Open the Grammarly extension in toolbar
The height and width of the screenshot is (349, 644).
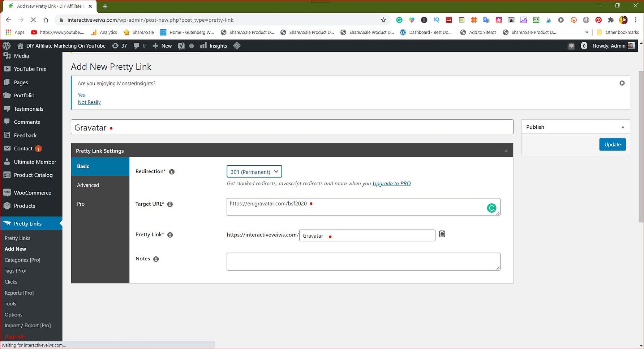pyautogui.click(x=399, y=20)
